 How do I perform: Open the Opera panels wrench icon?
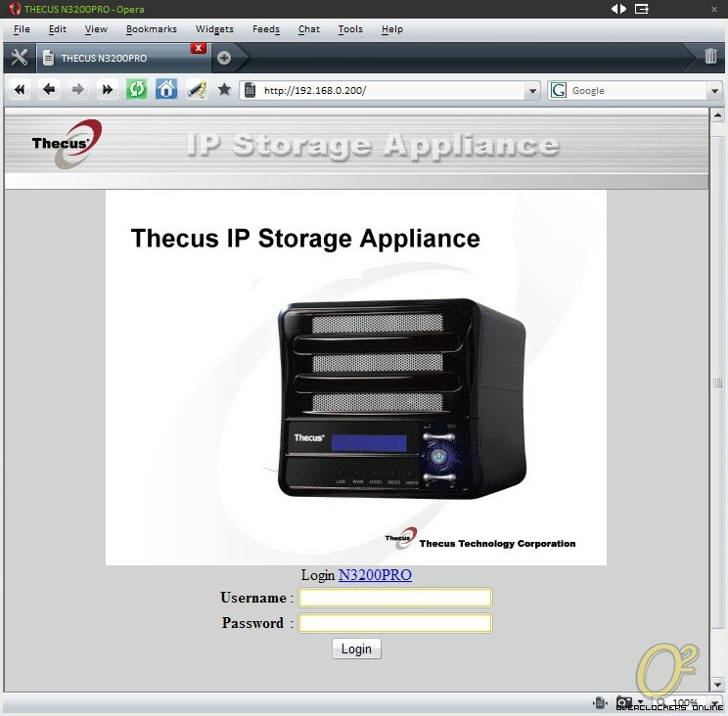19,58
